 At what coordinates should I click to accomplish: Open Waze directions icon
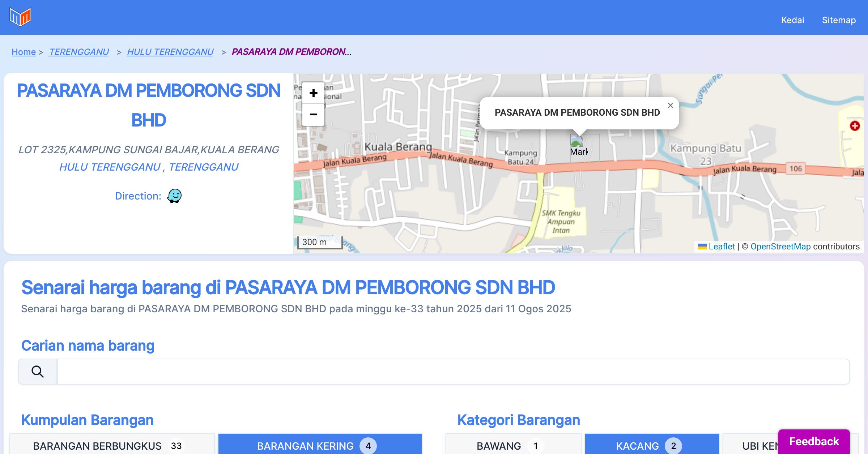(174, 196)
